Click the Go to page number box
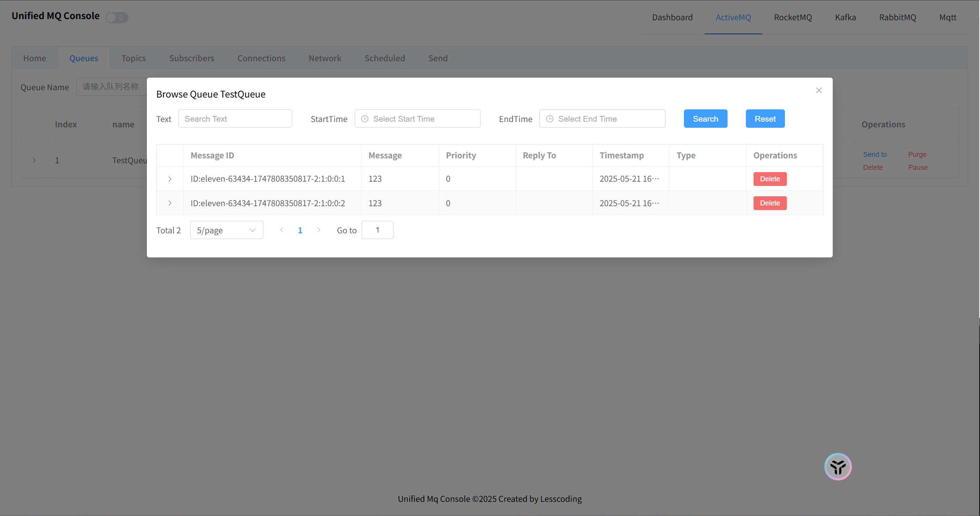The width and height of the screenshot is (980, 516). [377, 230]
